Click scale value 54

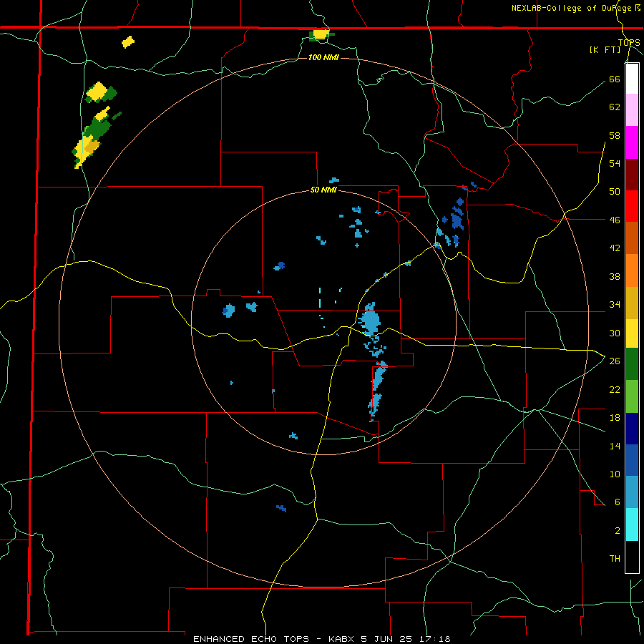coord(615,163)
